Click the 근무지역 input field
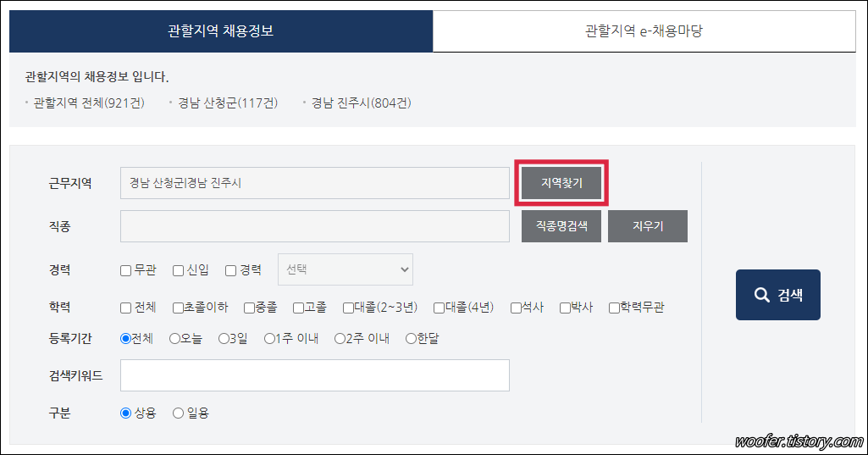Screen dimensions: 868x455 point(314,183)
